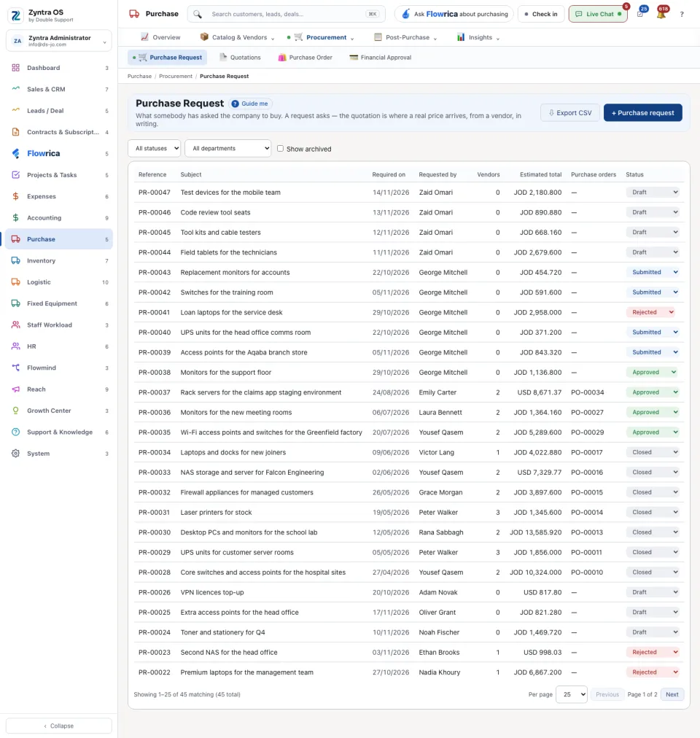The image size is (700, 738).
Task: Open the Overview tab
Action: pyautogui.click(x=160, y=37)
